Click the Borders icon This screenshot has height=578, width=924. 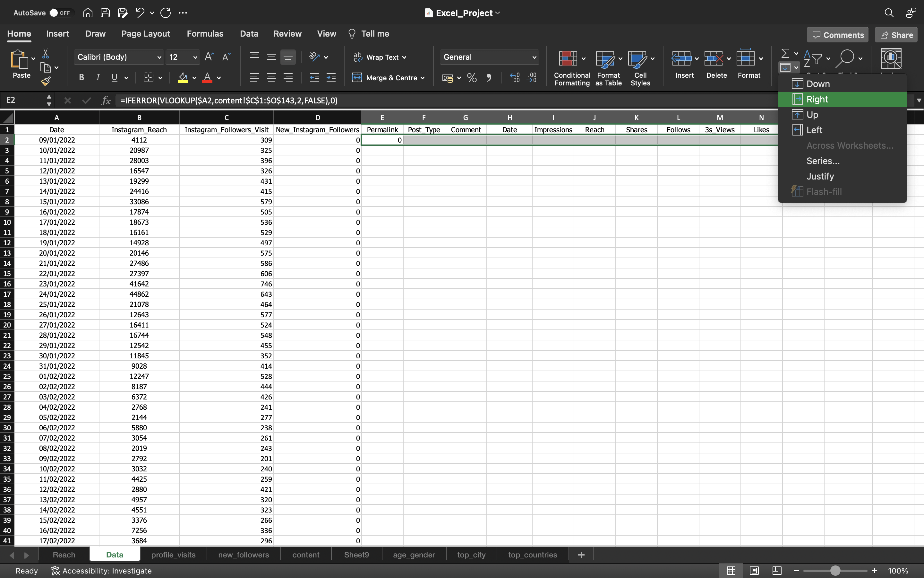148,78
